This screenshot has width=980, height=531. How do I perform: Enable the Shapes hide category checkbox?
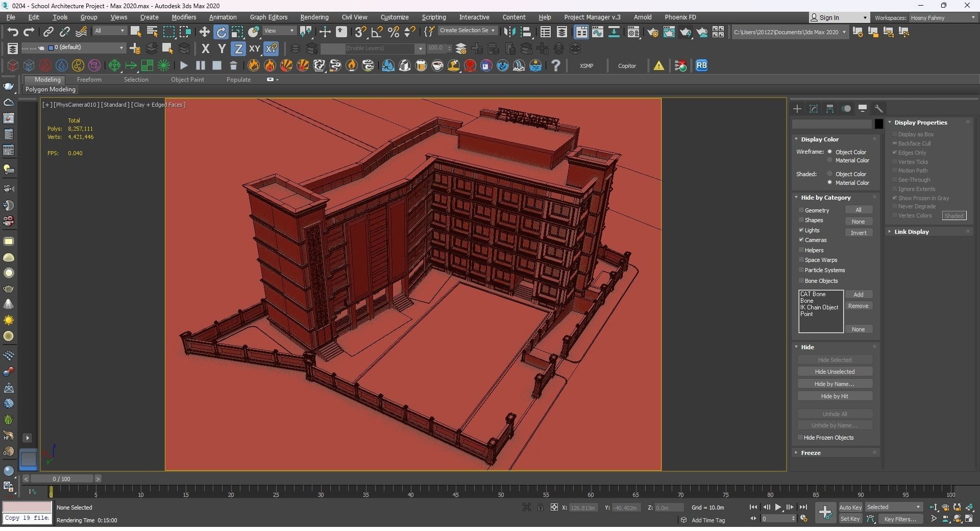coord(801,220)
